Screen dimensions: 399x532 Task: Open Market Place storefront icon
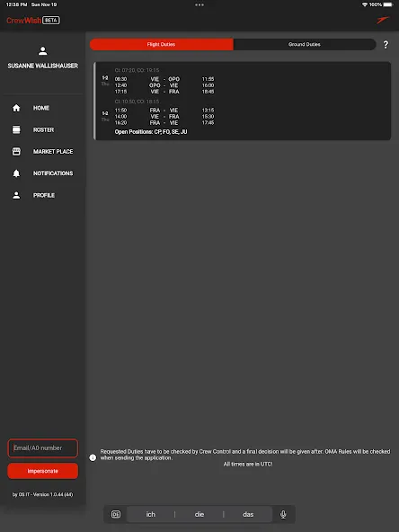[16, 151]
